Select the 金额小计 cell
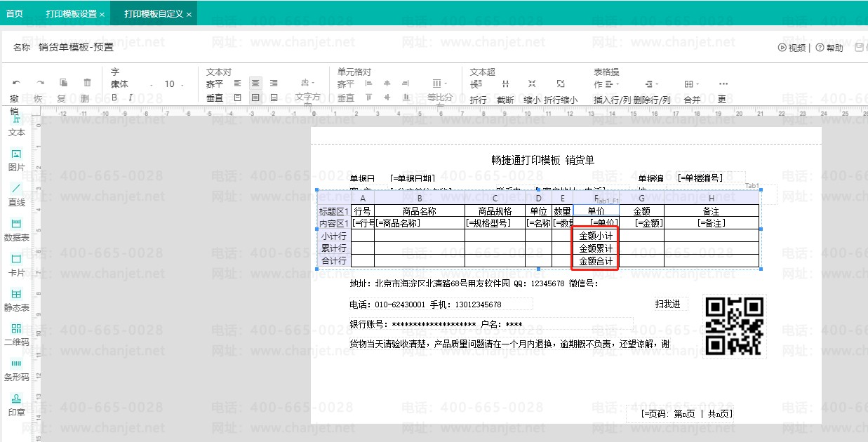The height and width of the screenshot is (442, 868). (596, 236)
